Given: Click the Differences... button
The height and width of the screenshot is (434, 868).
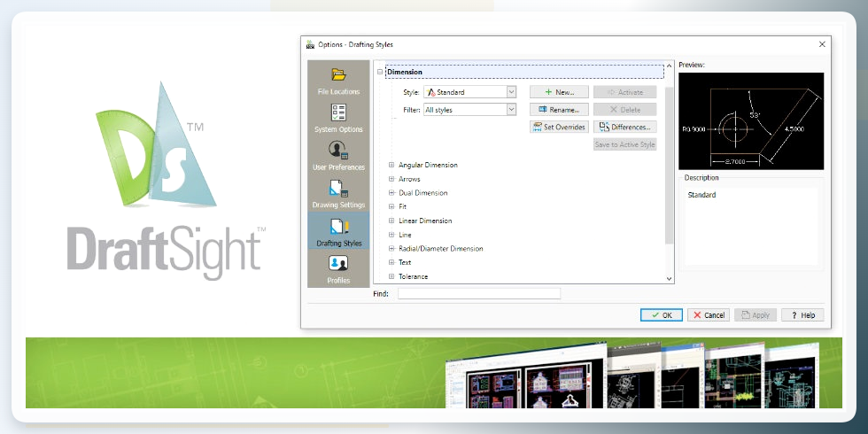Looking at the screenshot, I should (625, 128).
